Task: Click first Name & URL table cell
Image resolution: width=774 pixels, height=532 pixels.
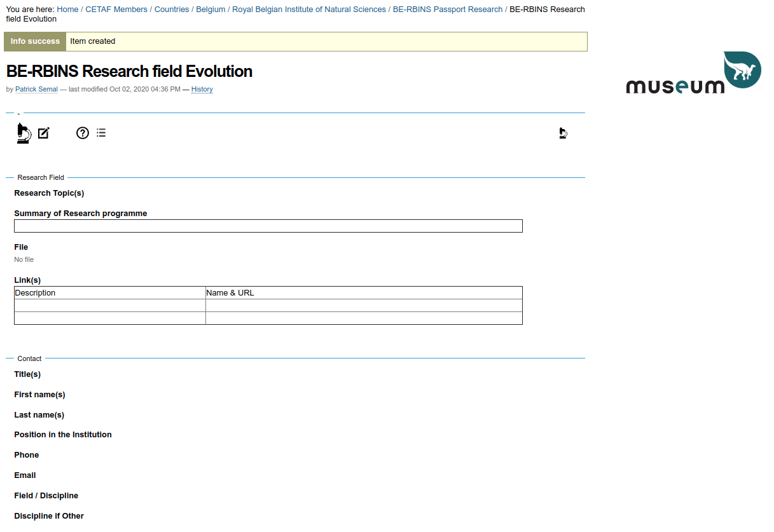Action: 364,306
